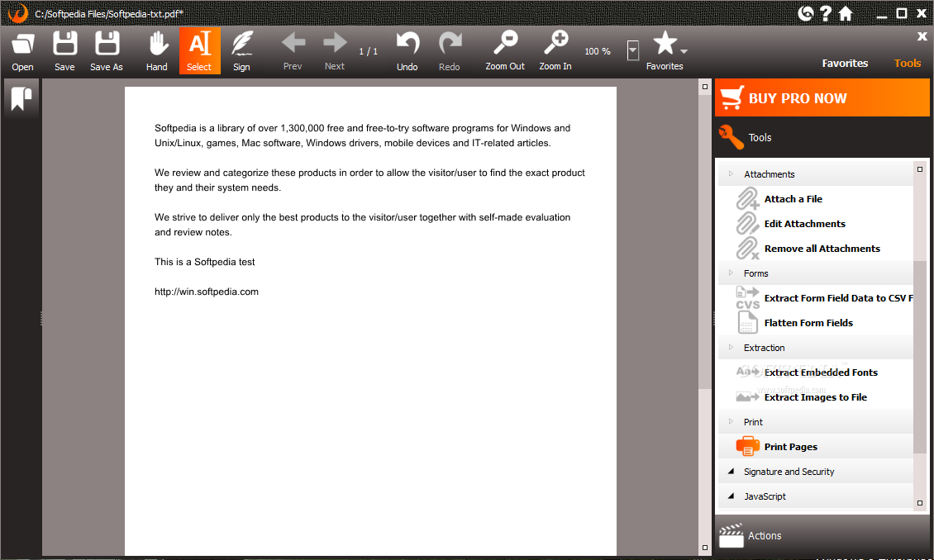Select Print Pages
Image resolution: width=934 pixels, height=560 pixels.
(x=790, y=446)
